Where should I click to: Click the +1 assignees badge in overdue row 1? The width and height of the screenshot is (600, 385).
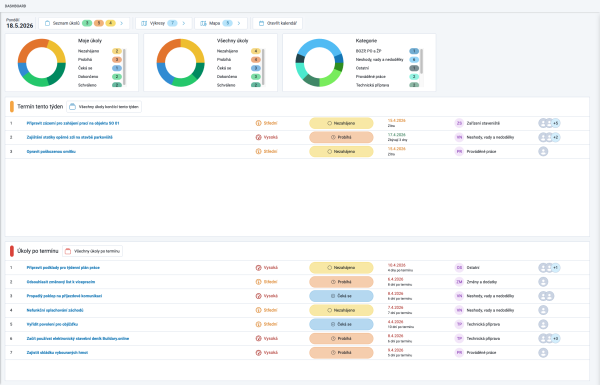(x=556, y=268)
